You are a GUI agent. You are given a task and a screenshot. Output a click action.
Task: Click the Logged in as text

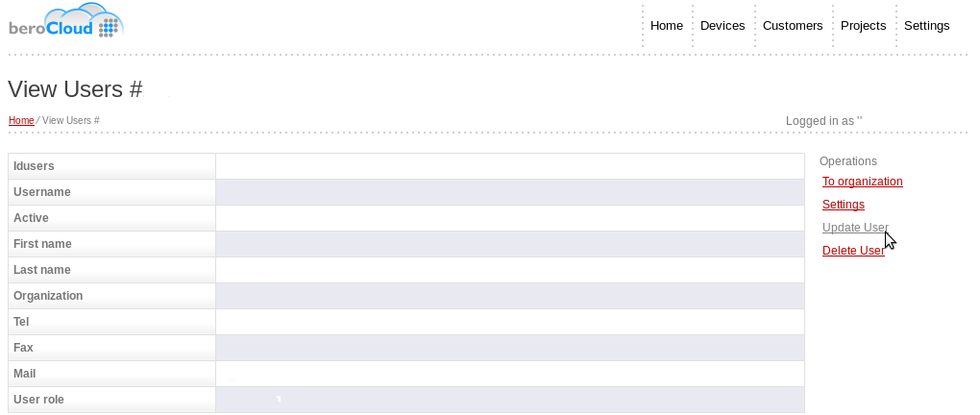point(823,121)
